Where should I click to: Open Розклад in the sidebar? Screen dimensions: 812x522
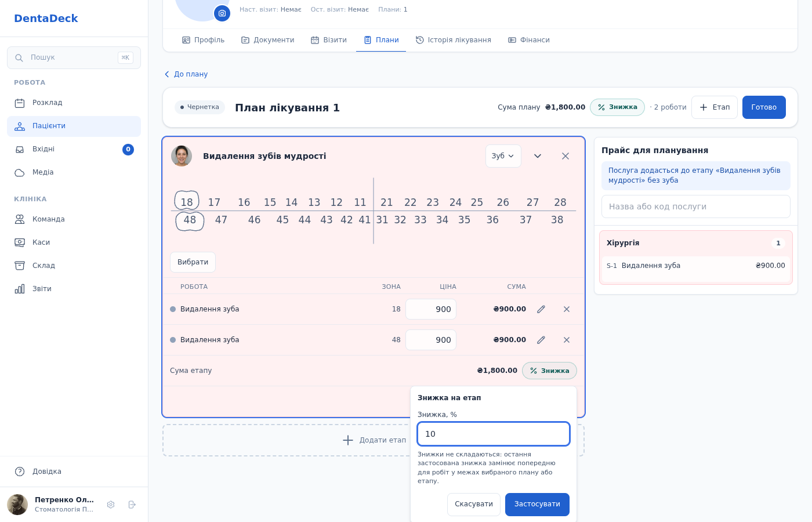pyautogui.click(x=74, y=103)
